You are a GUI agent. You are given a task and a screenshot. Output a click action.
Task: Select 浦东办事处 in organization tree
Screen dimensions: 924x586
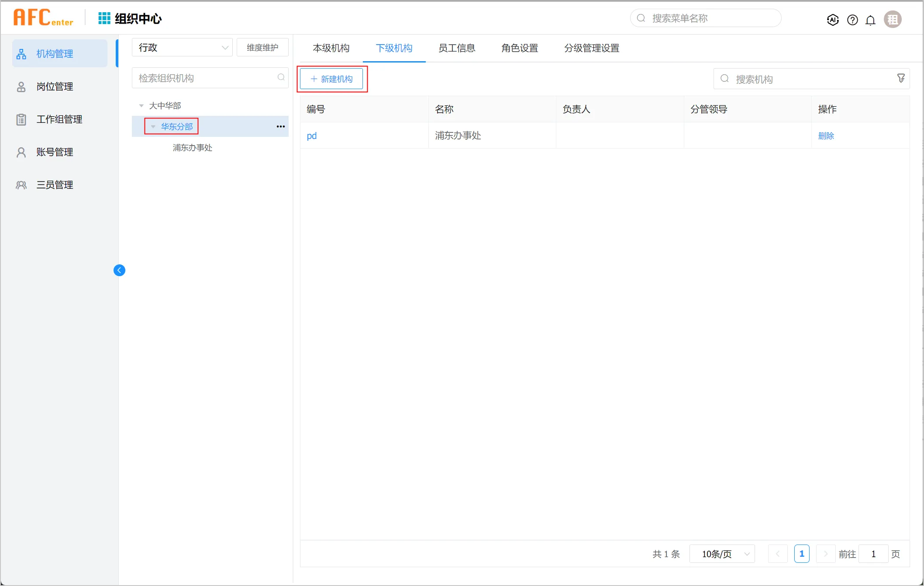pyautogui.click(x=193, y=148)
